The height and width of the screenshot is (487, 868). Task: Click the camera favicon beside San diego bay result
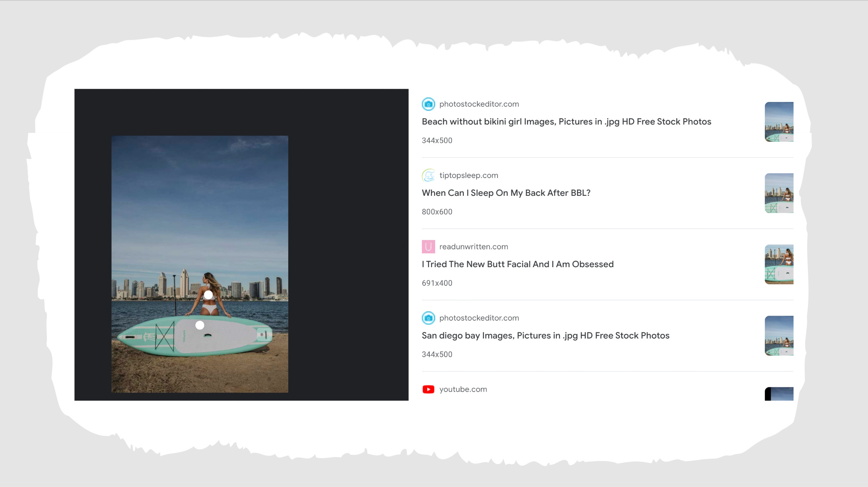click(428, 318)
